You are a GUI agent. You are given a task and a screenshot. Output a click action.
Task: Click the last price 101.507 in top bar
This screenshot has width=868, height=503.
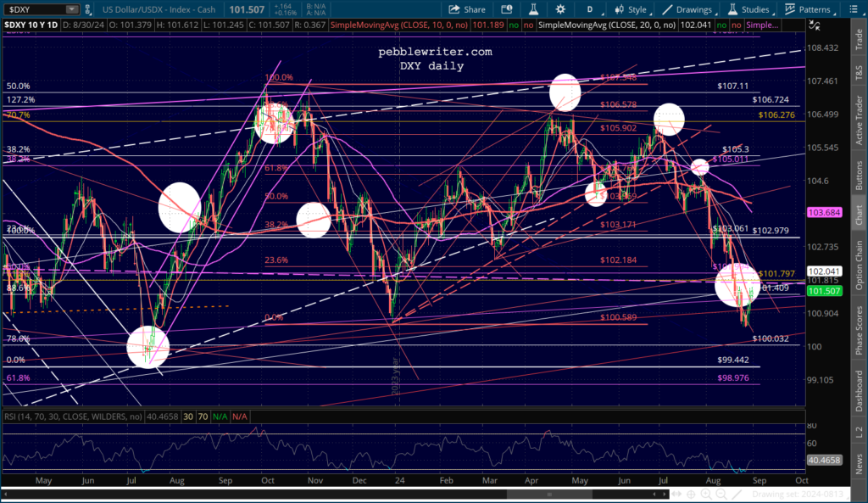[x=247, y=9]
